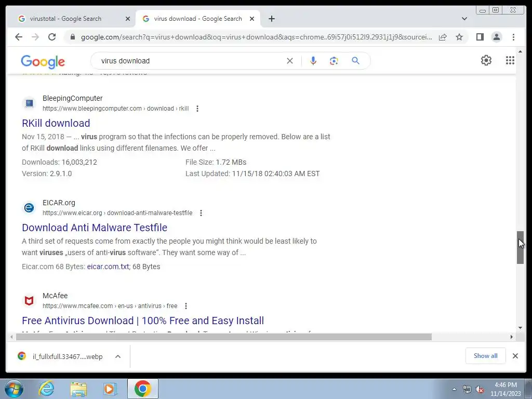
Task: Expand the tab search dropdown
Action: [x=464, y=19]
